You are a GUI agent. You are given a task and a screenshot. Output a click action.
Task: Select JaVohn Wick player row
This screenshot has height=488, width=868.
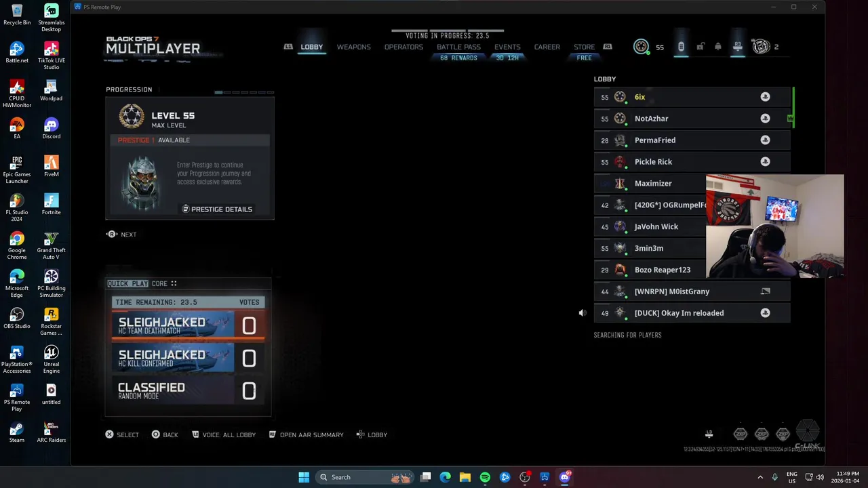[650, 227]
